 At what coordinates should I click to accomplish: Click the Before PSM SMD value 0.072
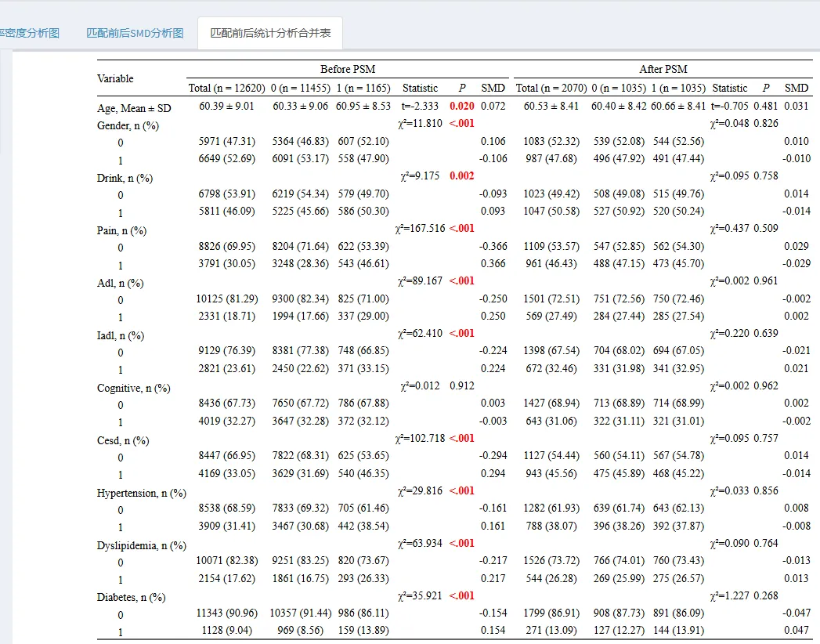[x=493, y=107]
